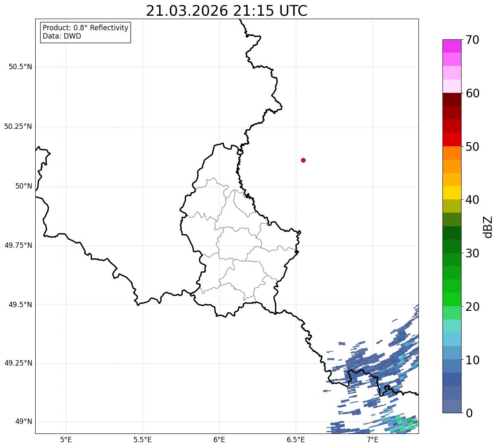Click the "Data: DWD" text
The image size is (498, 448).
pos(62,36)
